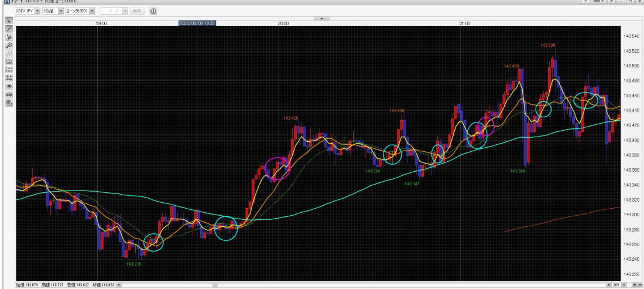Click the 143.220 price axis label
The height and width of the screenshot is (289, 644).
[631, 274]
